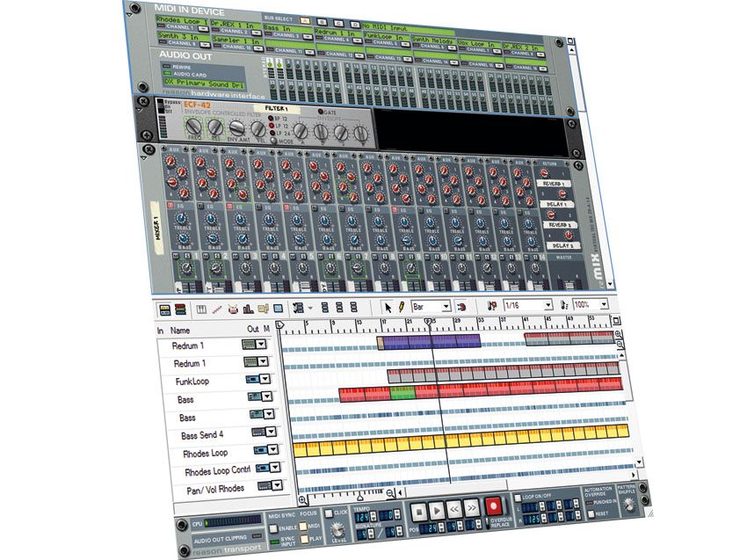Collapse the Mixer 1 device triangle
Viewport: 747px width, 560px height.
point(144,157)
